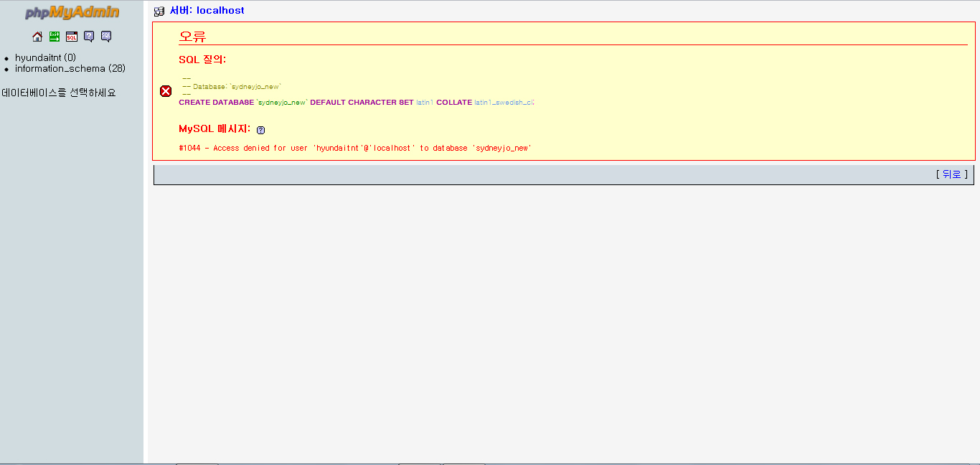Screen dimensions: 980x465
Task: Go back using the 뒤로 link
Action: pyautogui.click(x=951, y=174)
